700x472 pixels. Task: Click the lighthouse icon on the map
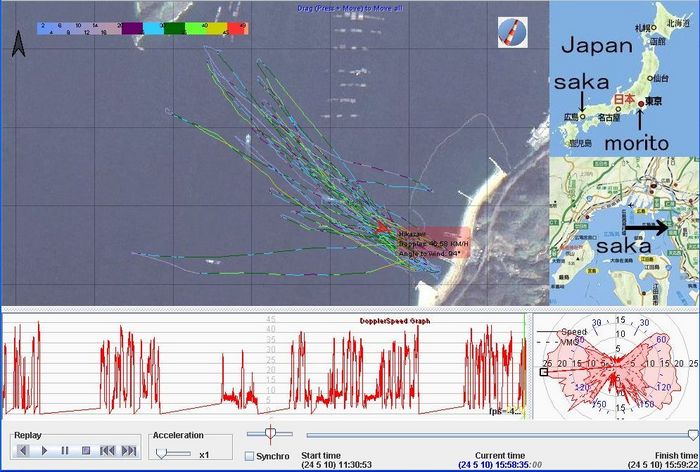click(x=511, y=32)
